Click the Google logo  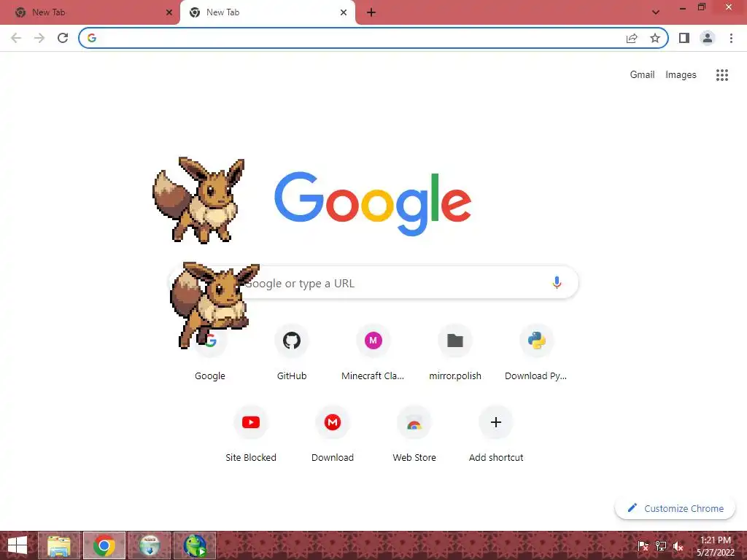click(373, 204)
